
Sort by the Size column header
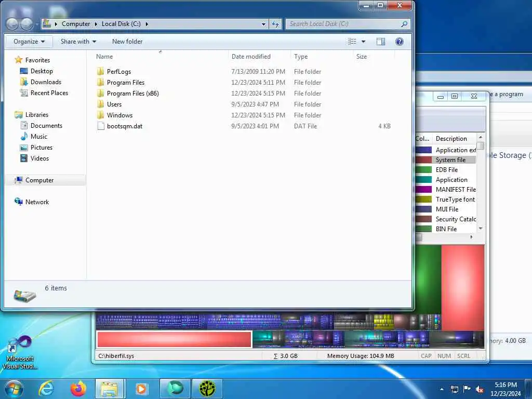click(362, 57)
